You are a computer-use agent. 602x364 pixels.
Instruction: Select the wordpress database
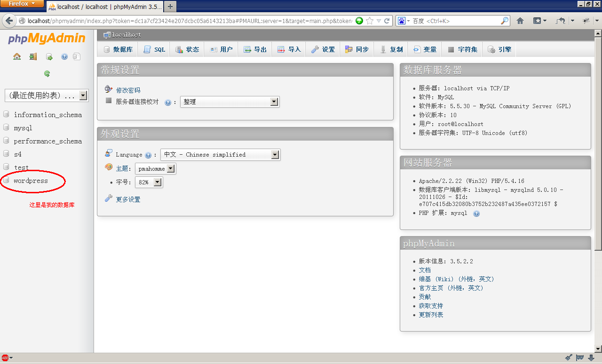tap(31, 181)
